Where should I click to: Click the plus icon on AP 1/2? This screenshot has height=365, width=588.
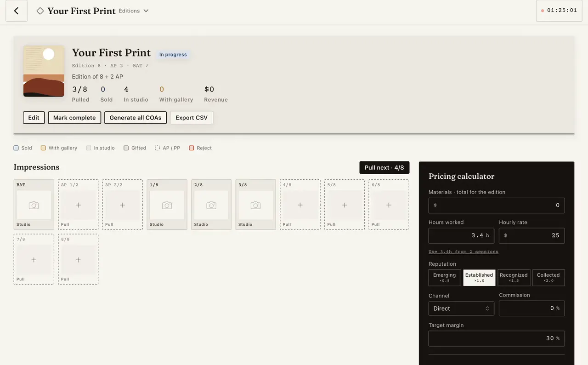click(78, 205)
